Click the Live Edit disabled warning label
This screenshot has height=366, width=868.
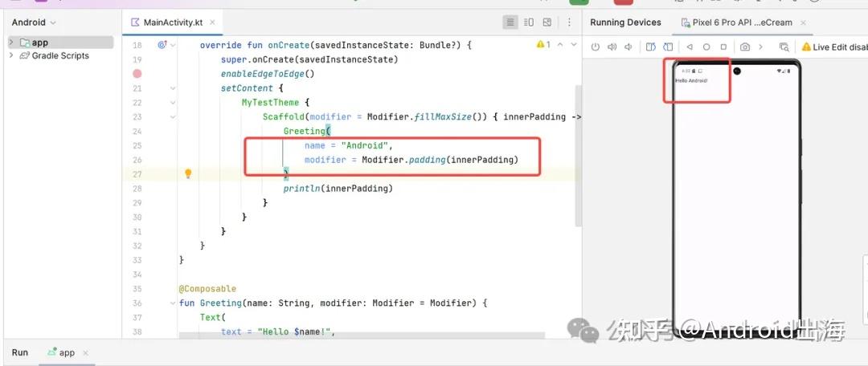[834, 47]
